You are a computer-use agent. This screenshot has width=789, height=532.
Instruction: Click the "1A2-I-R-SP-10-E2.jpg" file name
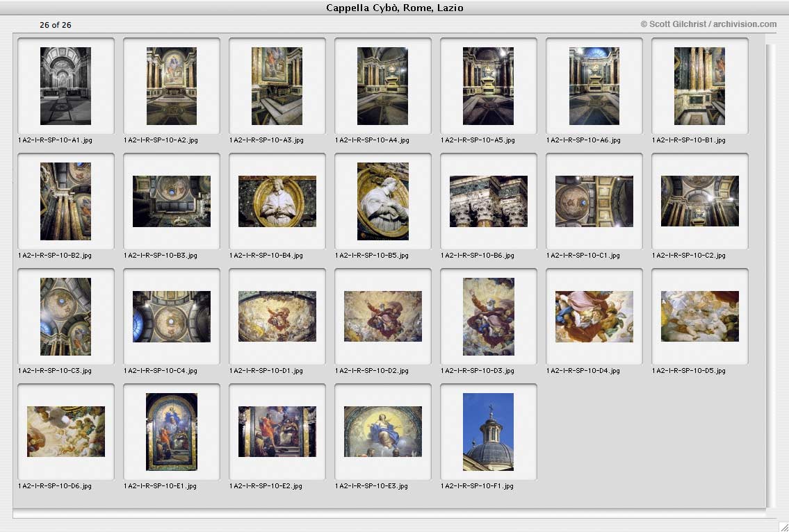[266, 485]
